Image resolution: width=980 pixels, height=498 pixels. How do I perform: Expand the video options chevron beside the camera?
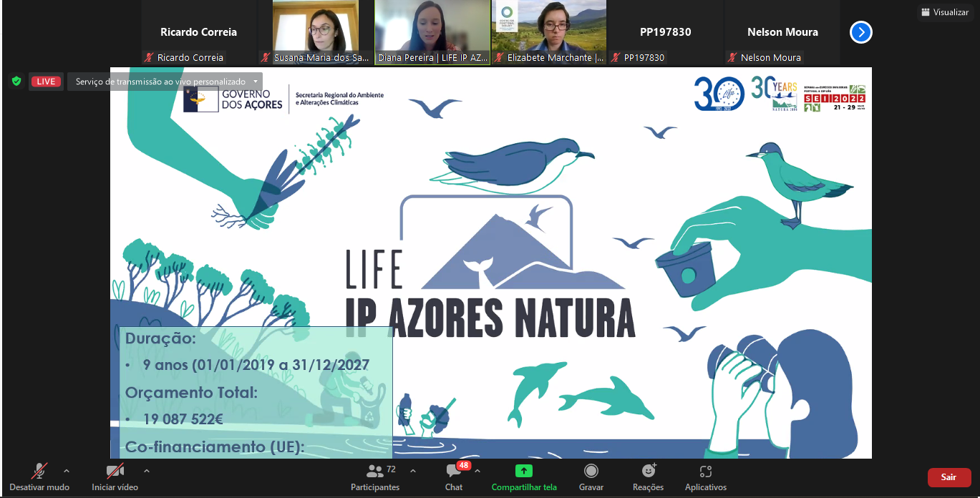coord(147,471)
